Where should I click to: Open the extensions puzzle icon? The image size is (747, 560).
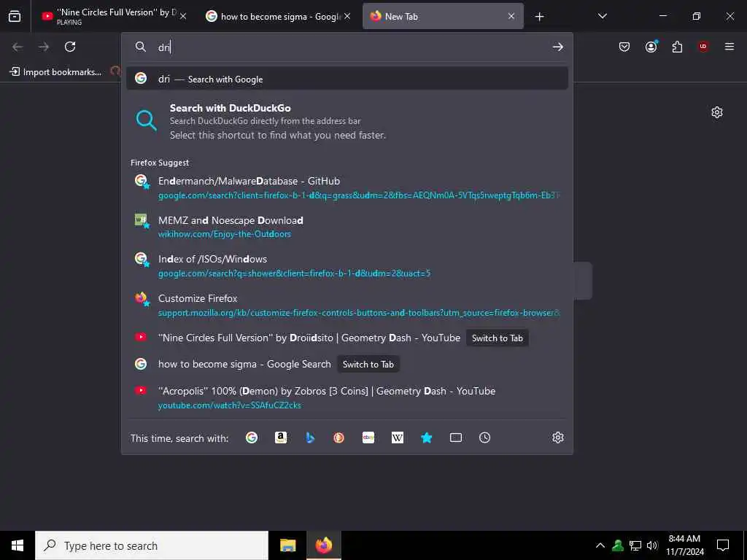pyautogui.click(x=677, y=47)
